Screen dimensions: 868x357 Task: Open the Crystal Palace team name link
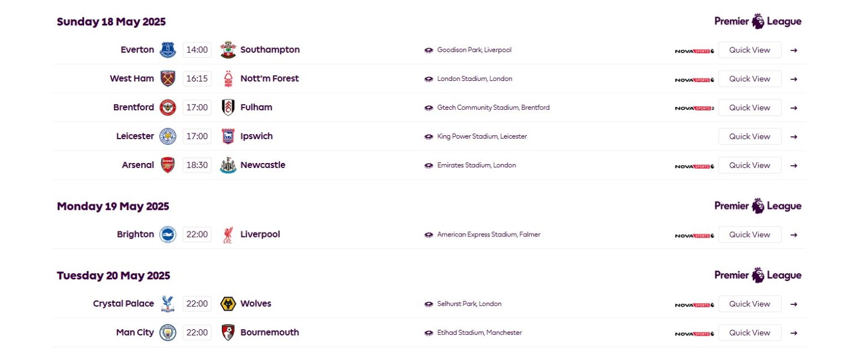(123, 304)
